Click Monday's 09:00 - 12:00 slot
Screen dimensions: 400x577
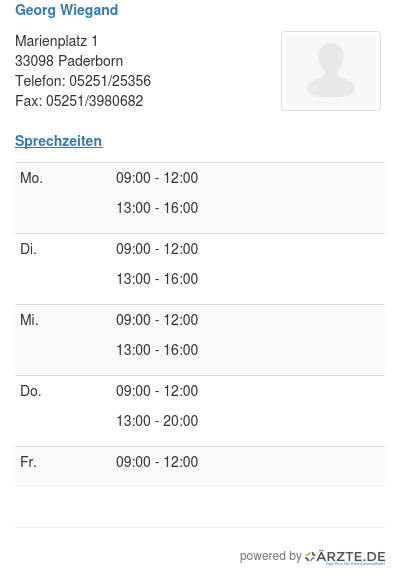(x=157, y=178)
